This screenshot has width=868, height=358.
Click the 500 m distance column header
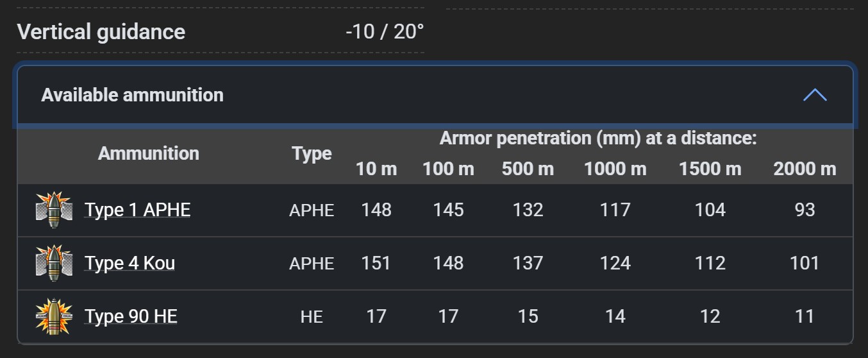tap(528, 169)
